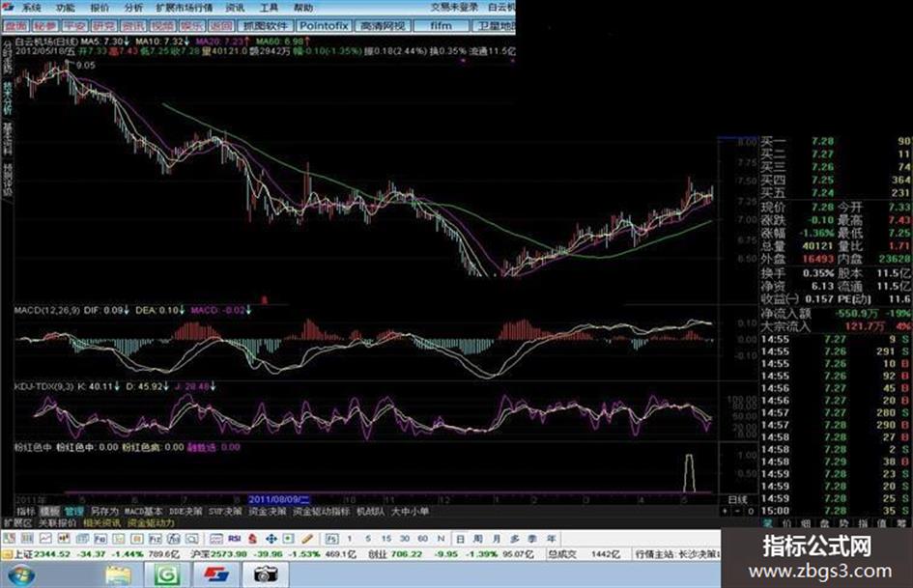
Task: Select the 管理 tab below the chart
Action: click(74, 511)
